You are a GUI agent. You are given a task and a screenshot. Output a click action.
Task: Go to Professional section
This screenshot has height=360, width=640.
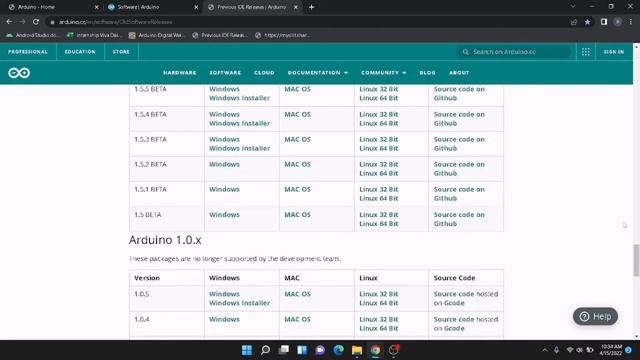coord(28,52)
